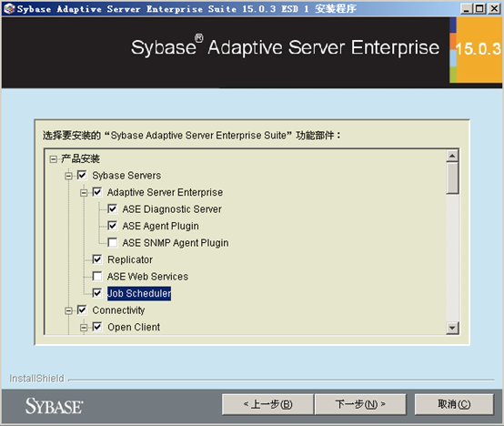Toggle the Replicator checkbox
This screenshot has width=504, height=426.
[x=97, y=259]
